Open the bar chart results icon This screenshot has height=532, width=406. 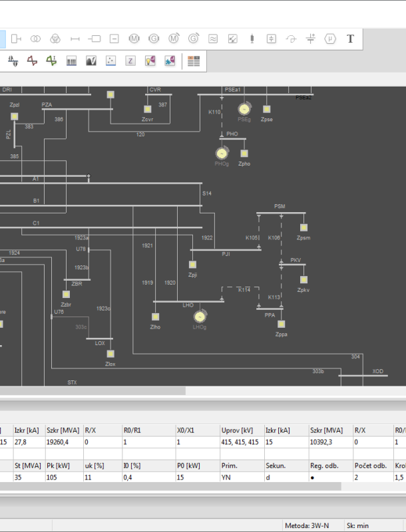[x=71, y=61]
